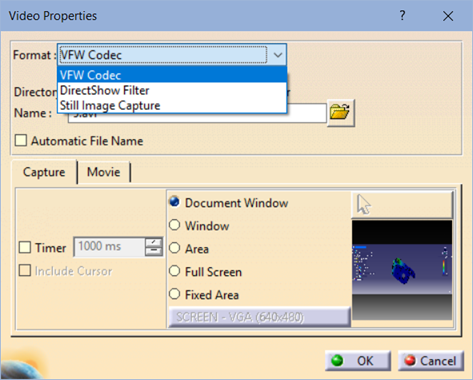The height and width of the screenshot is (380, 473).
Task: Collapse the Format dropdown arrow
Action: pyautogui.click(x=278, y=55)
